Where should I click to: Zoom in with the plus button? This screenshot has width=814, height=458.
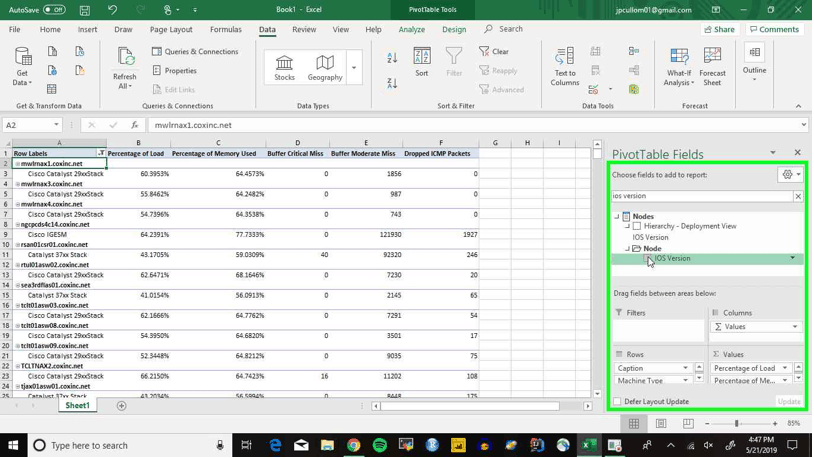tap(775, 424)
